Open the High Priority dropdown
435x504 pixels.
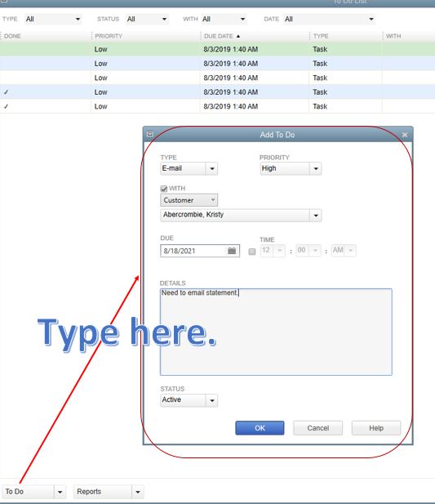[x=316, y=168]
